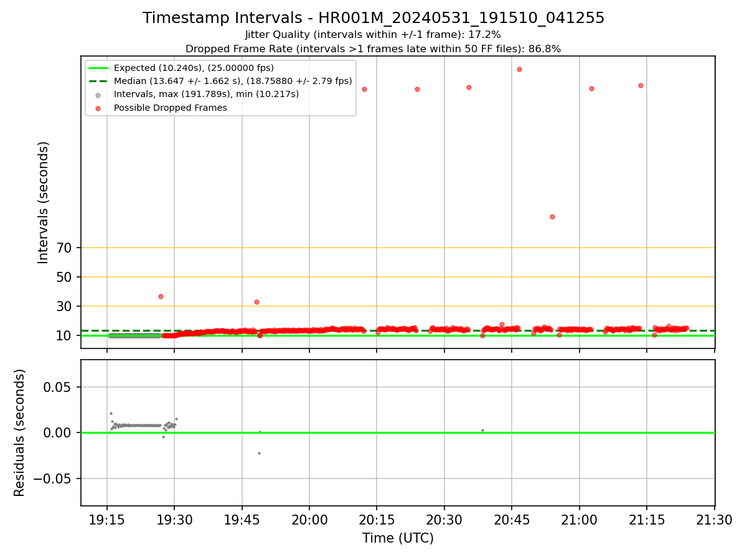Click the red outlier point above 30 near 19:48

(x=256, y=302)
